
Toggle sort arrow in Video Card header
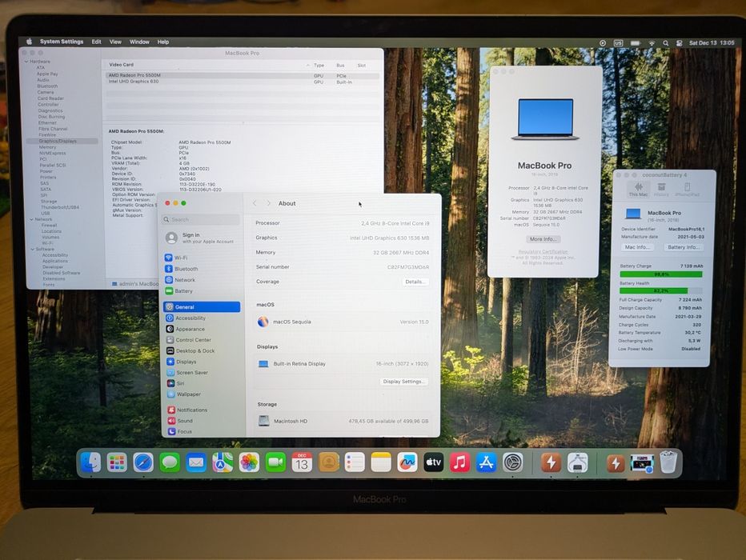tap(308, 65)
